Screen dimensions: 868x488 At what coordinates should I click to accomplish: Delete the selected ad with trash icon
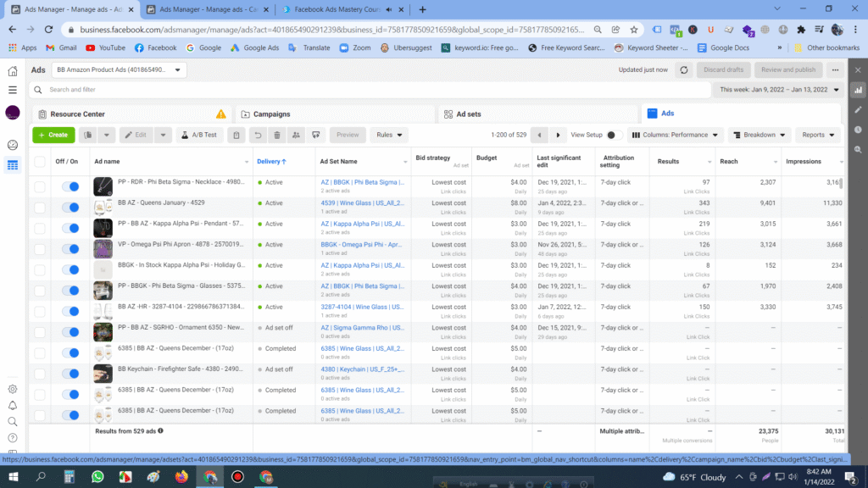click(x=277, y=135)
